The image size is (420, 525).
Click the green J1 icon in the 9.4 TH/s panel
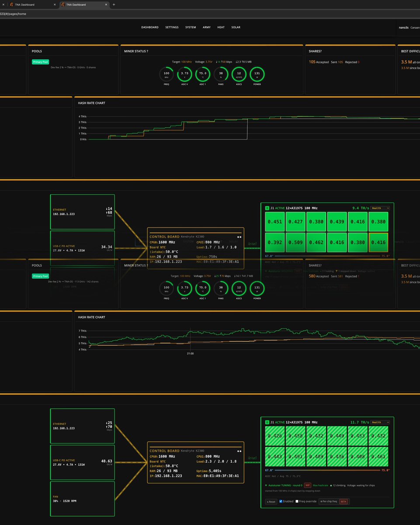pos(267,208)
